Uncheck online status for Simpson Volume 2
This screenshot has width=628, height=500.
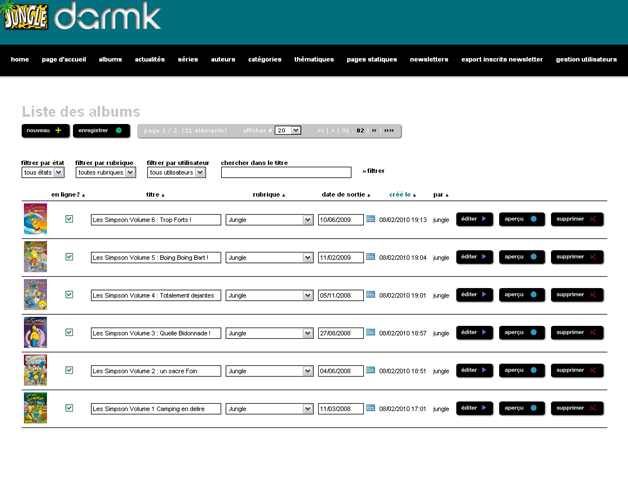(69, 370)
